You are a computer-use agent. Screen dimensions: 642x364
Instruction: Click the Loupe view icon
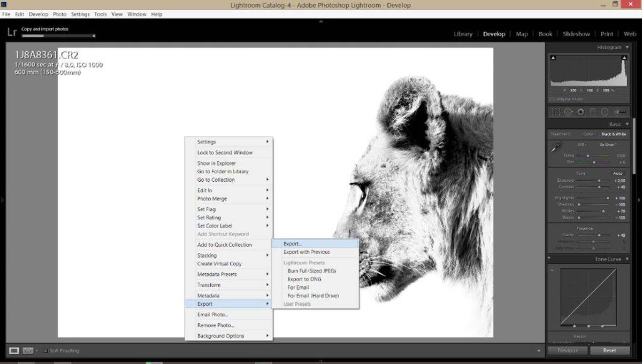pos(14,351)
